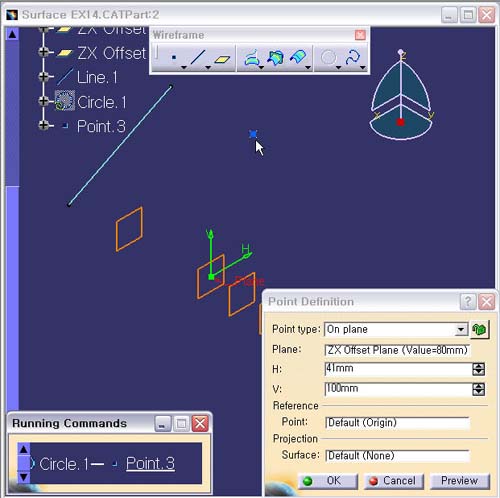Click the Preview button

tap(459, 481)
